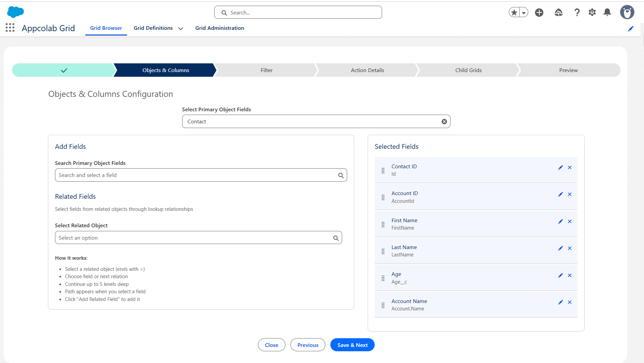Click the search icon in primary fields box
This screenshot has width=644, height=363.
point(341,175)
